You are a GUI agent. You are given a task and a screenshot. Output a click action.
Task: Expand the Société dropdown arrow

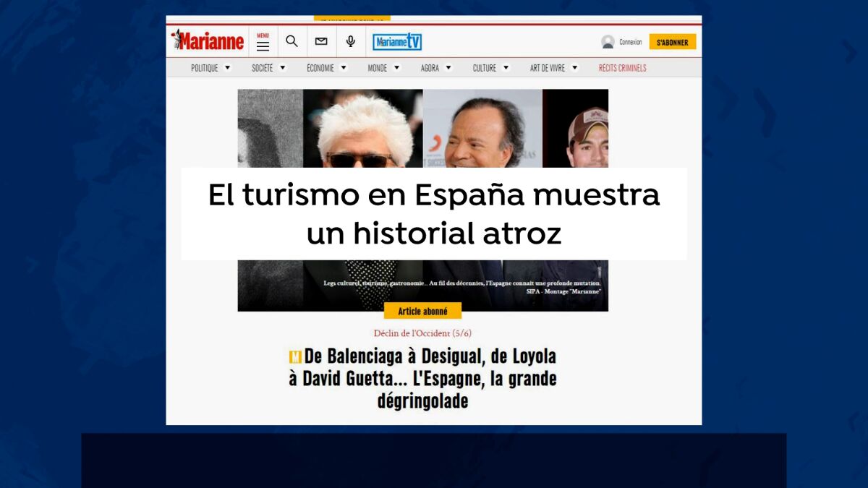pyautogui.click(x=283, y=68)
